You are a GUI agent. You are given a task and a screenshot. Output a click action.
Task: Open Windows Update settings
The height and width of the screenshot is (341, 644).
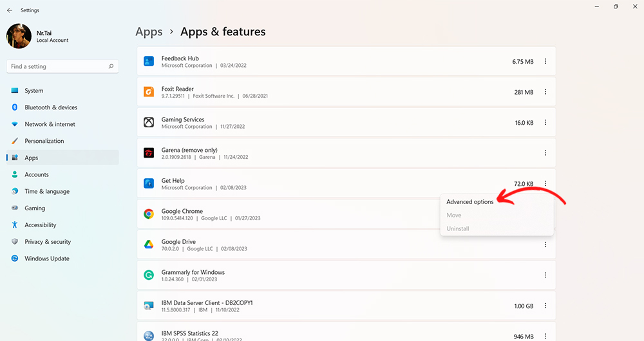62,259
